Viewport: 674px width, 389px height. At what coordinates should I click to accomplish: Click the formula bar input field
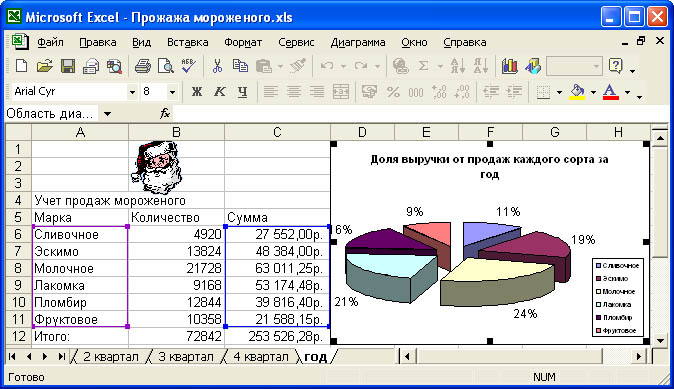point(421,114)
